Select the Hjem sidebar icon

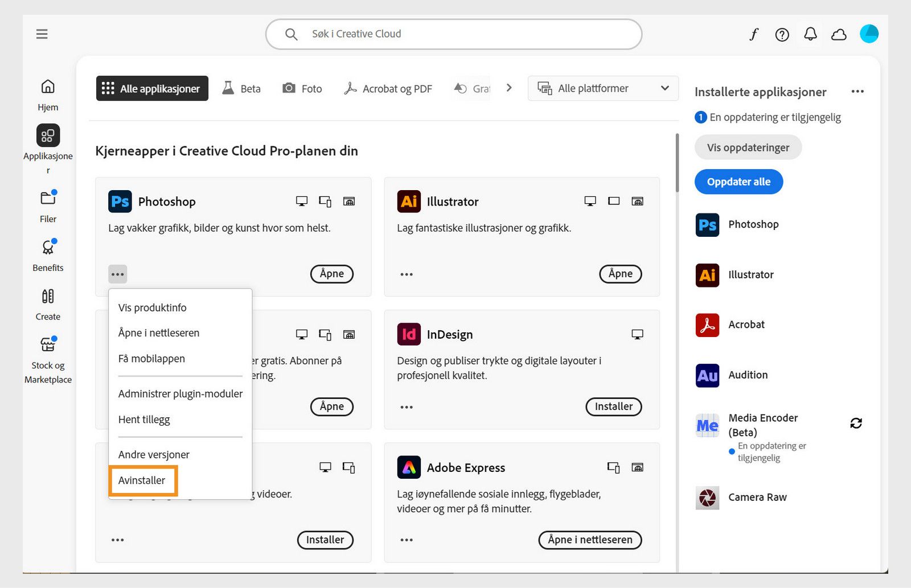[x=48, y=85]
